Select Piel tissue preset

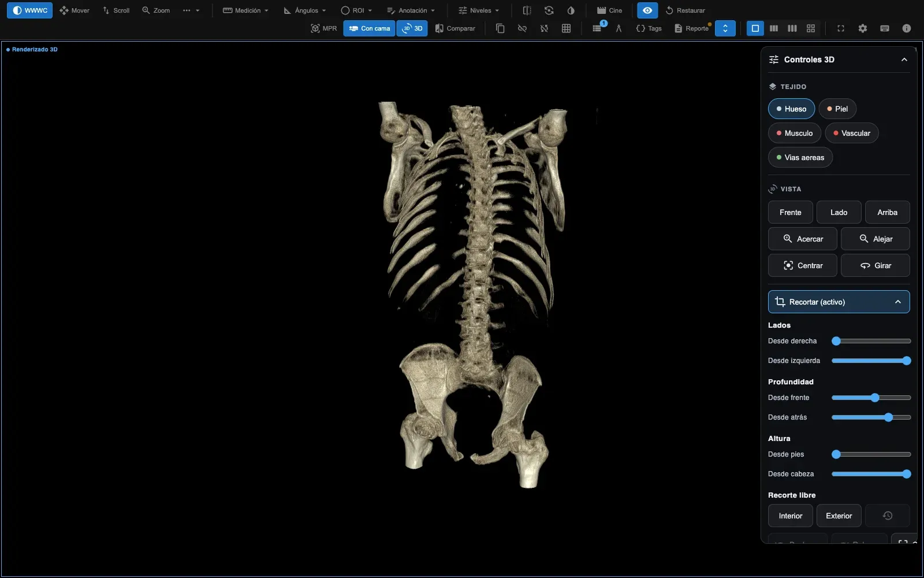click(837, 109)
